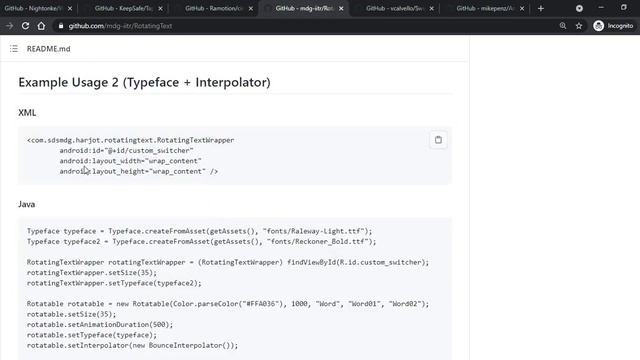
Task: Click the android:layout_width line
Action: tap(131, 161)
